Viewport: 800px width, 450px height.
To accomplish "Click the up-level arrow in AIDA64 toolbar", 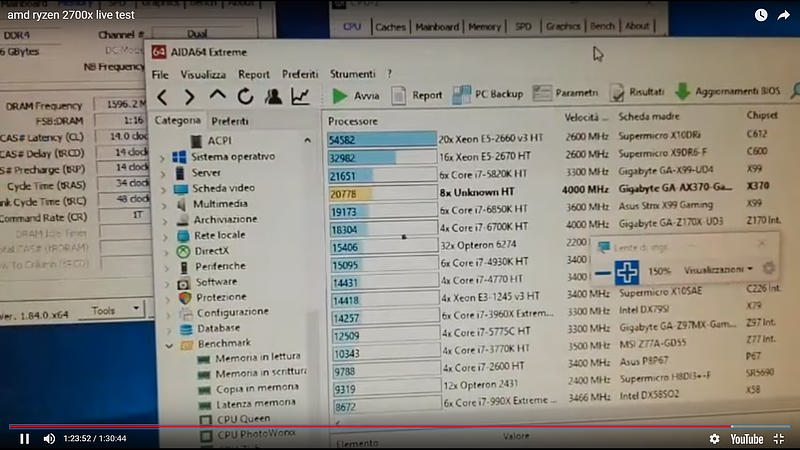I will pyautogui.click(x=218, y=95).
